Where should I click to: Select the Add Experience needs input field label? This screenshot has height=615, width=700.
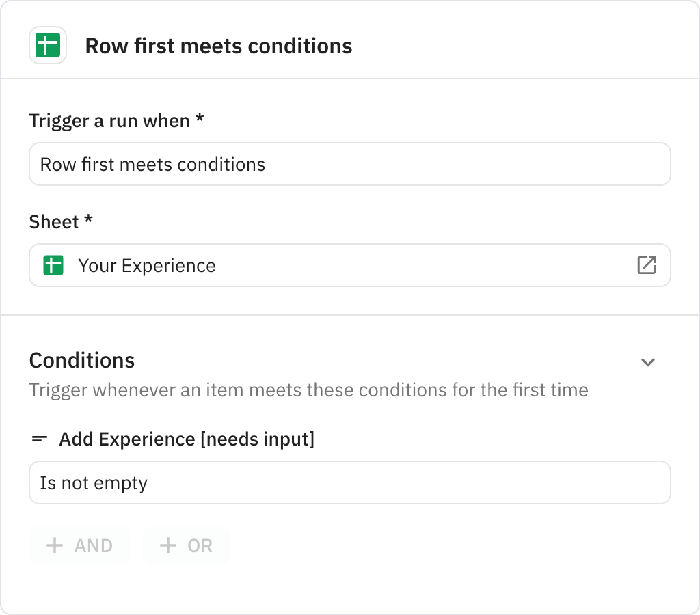[188, 439]
